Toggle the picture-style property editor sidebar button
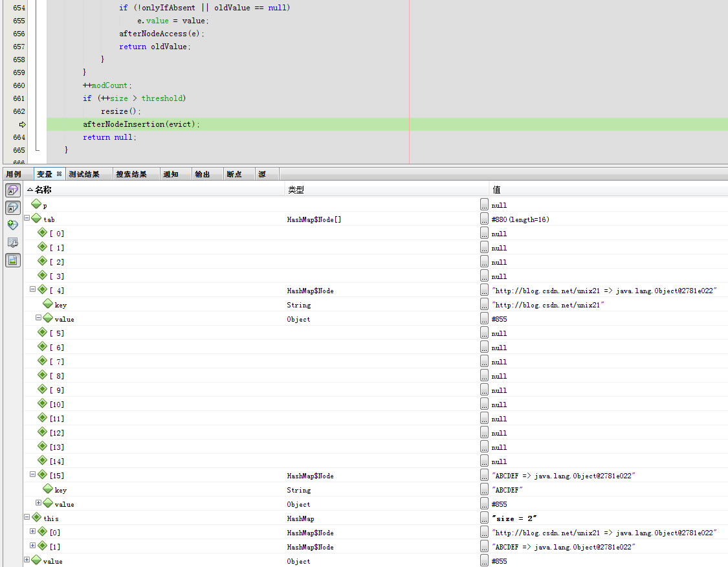728x567 pixels. 13,260
